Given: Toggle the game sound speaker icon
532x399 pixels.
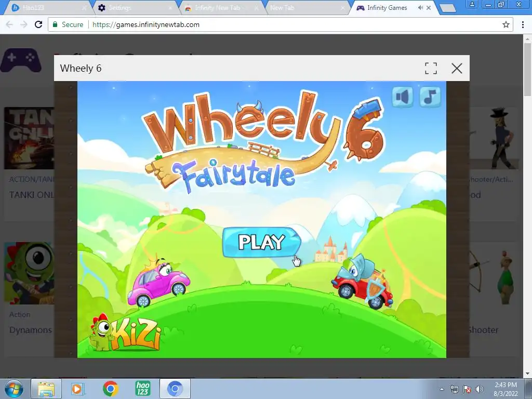Looking at the screenshot, I should pyautogui.click(x=403, y=97).
